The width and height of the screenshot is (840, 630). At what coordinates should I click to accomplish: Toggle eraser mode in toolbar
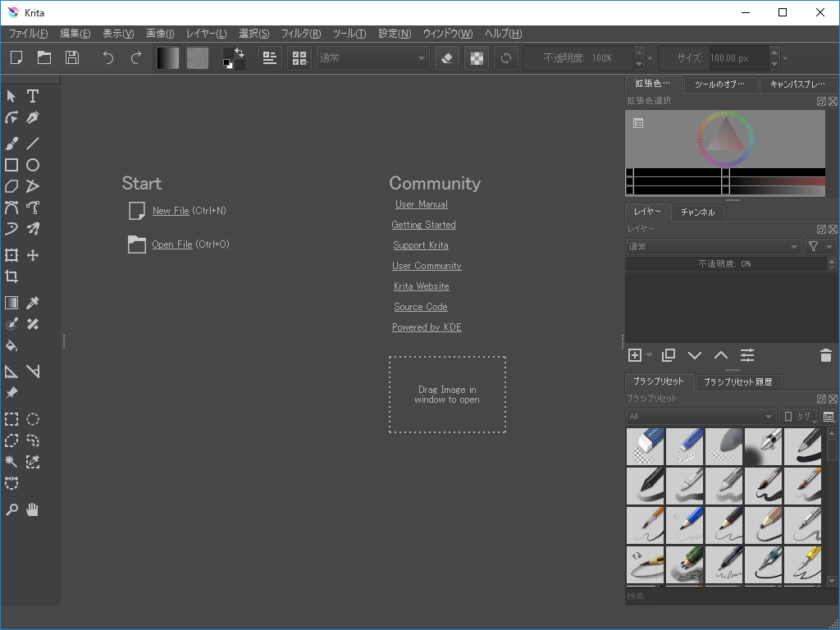pyautogui.click(x=446, y=58)
